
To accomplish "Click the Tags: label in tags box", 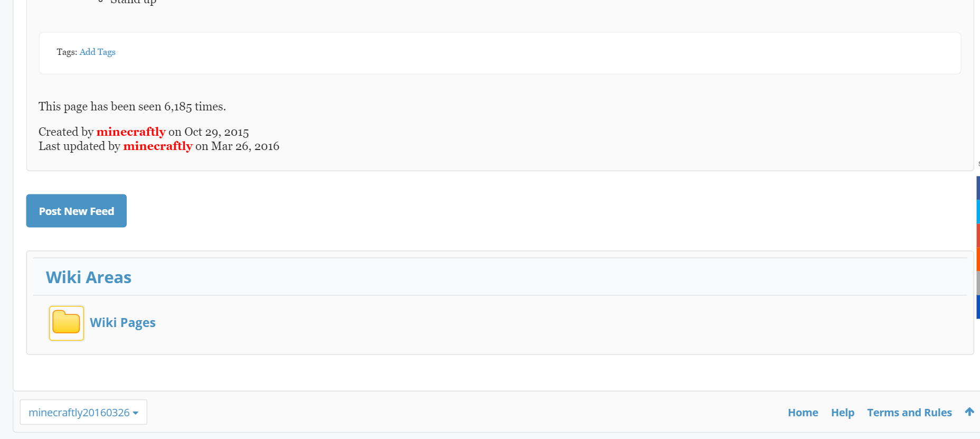I will click(67, 52).
